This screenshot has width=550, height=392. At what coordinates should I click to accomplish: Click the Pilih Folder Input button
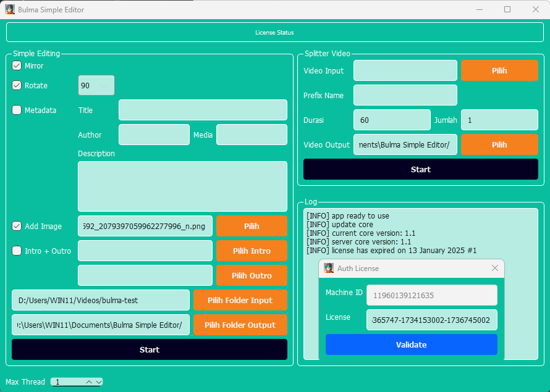(240, 300)
